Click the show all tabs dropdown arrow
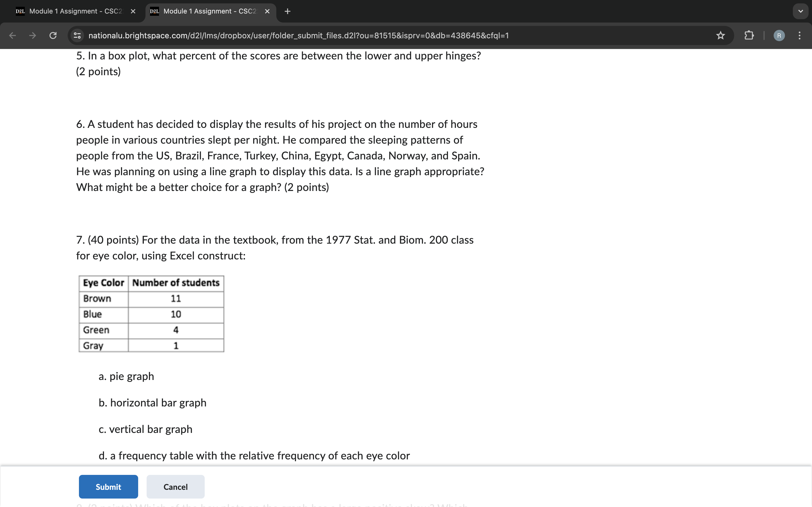 click(x=800, y=11)
